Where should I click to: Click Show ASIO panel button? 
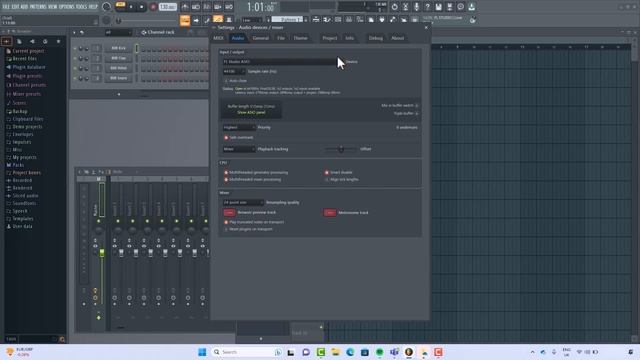[251, 112]
